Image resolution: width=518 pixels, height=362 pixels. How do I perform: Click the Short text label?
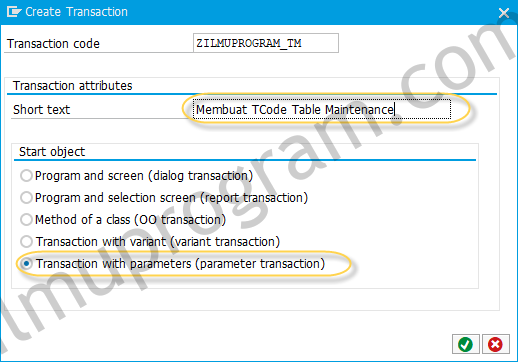click(x=41, y=110)
